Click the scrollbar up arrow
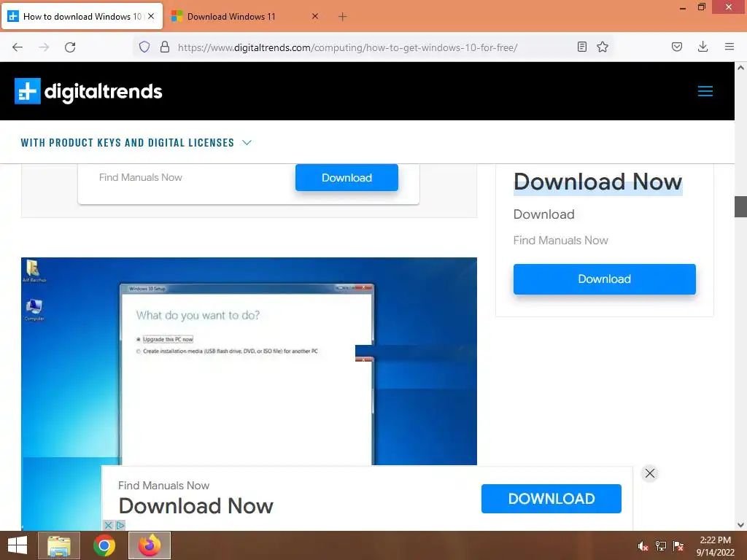The width and height of the screenshot is (747, 560). (x=740, y=68)
